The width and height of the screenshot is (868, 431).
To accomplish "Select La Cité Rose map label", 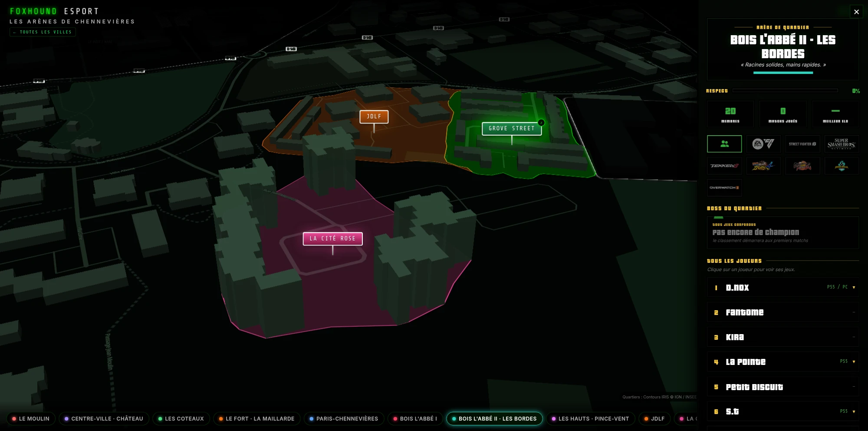I will click(332, 239).
